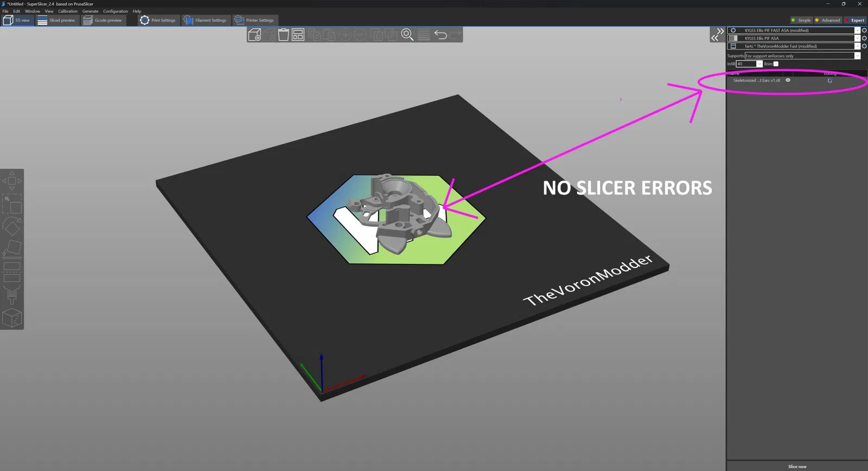The image size is (868, 471).
Task: Open the Print Settings tab
Action: [158, 20]
